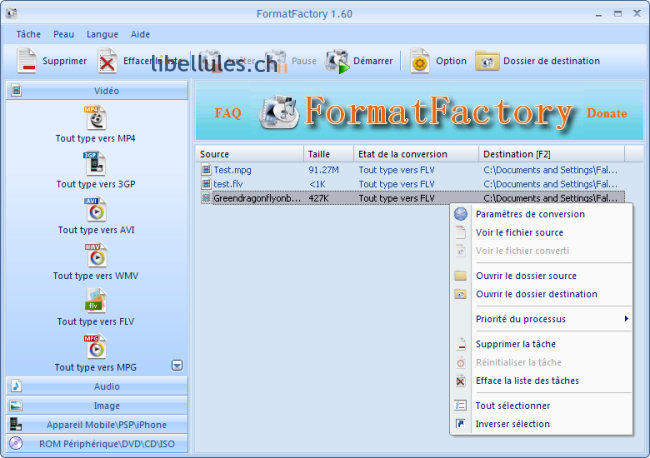Click the Test.mpg destination path cell

tap(551, 170)
